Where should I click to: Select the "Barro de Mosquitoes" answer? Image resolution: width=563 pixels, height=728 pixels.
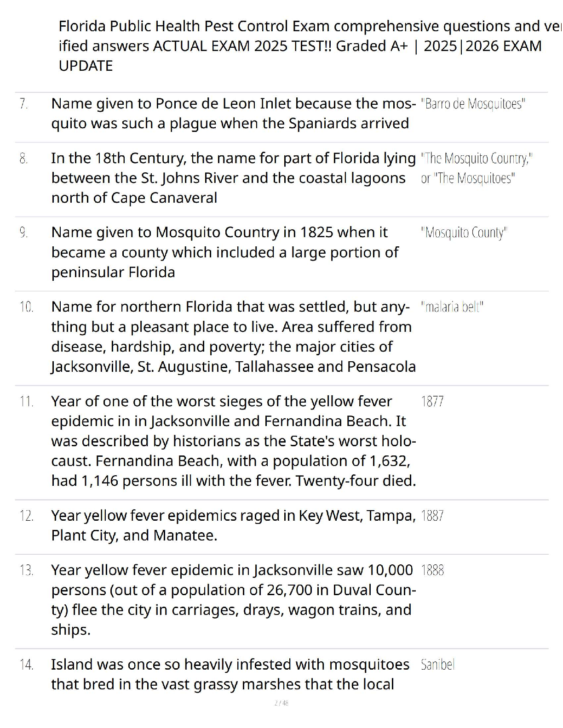(473, 104)
